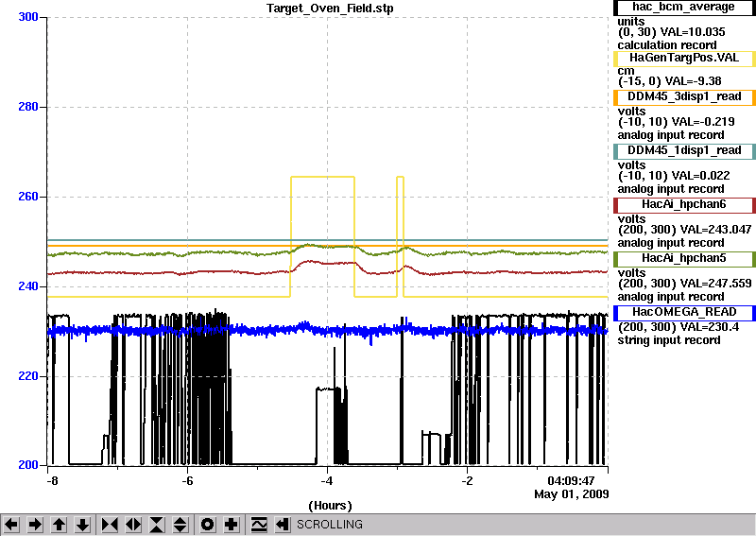The height and width of the screenshot is (536, 756).
Task: Select the HacOMEGA_READ curve legend
Action: coord(684,313)
